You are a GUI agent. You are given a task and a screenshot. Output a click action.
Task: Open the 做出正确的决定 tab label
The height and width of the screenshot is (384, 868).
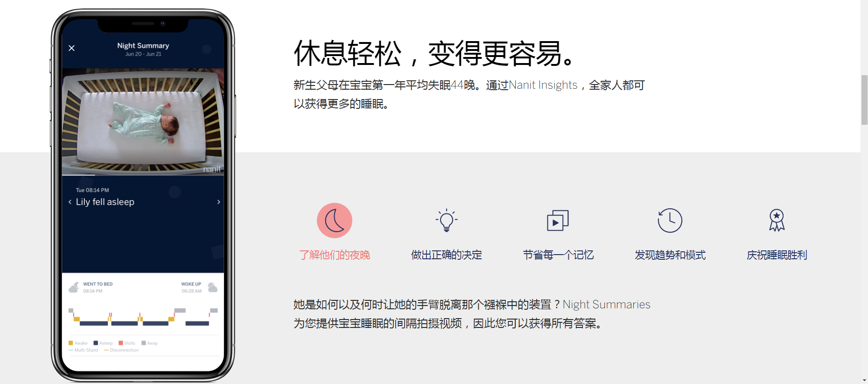tap(447, 255)
